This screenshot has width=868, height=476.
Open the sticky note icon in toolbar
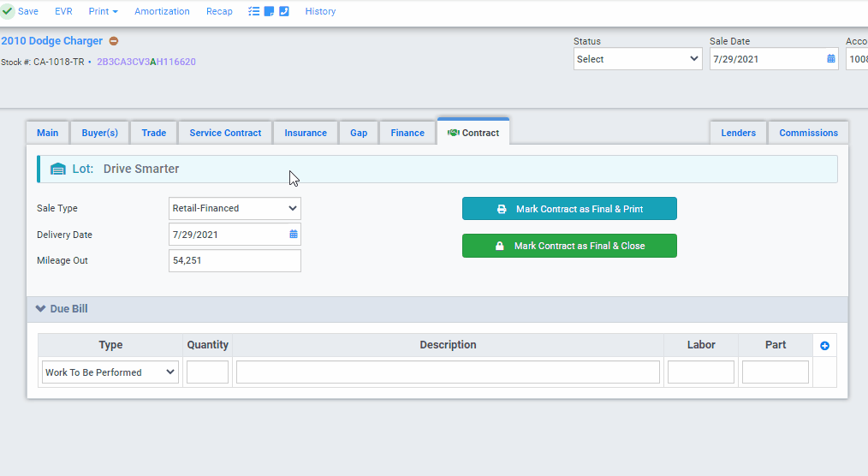(269, 11)
